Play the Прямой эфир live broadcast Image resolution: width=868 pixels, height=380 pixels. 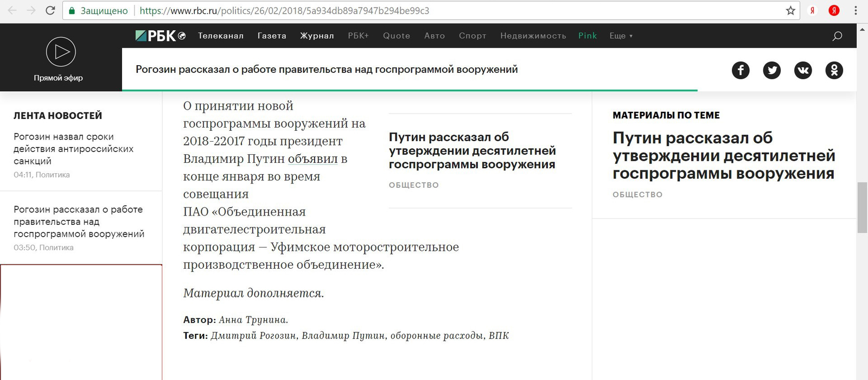click(x=61, y=52)
